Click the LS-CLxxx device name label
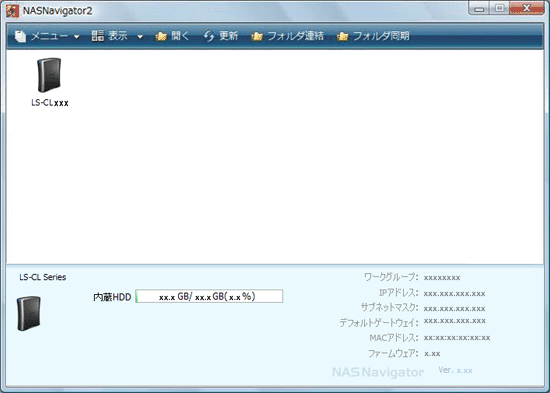This screenshot has width=550, height=393. [50, 103]
